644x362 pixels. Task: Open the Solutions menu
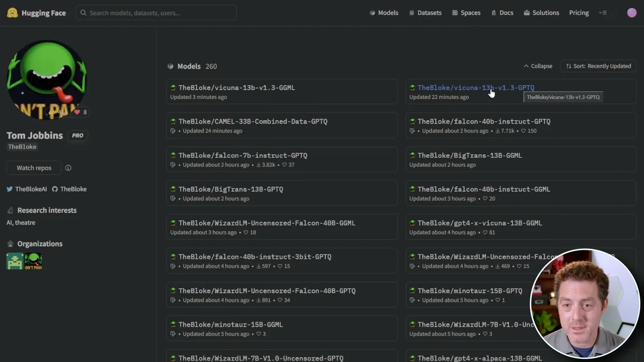click(x=541, y=13)
